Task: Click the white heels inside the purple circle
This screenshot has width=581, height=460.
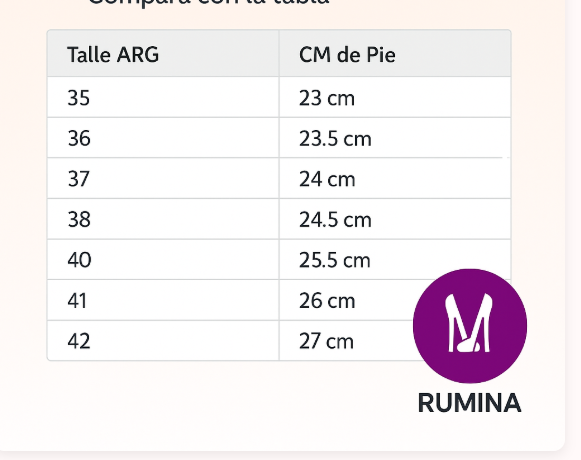Action: pos(469,322)
